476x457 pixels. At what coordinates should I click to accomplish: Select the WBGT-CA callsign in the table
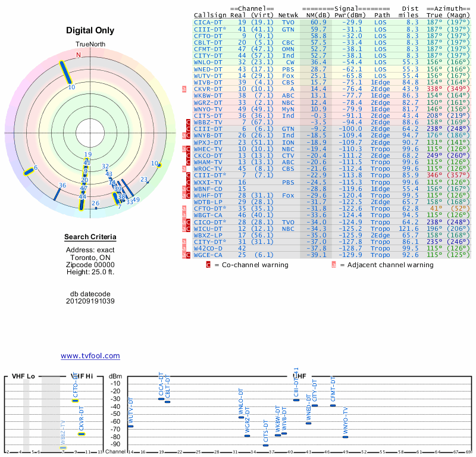coord(208,215)
